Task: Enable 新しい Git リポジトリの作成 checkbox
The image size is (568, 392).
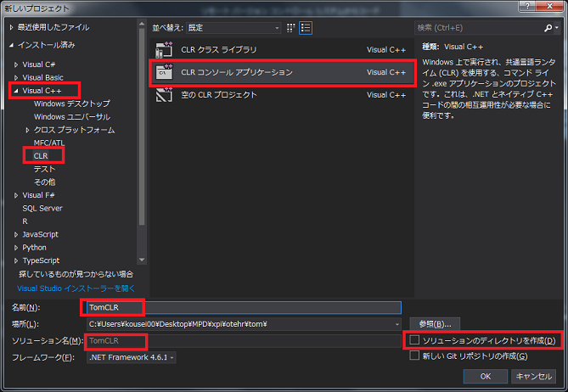Action: coord(414,356)
